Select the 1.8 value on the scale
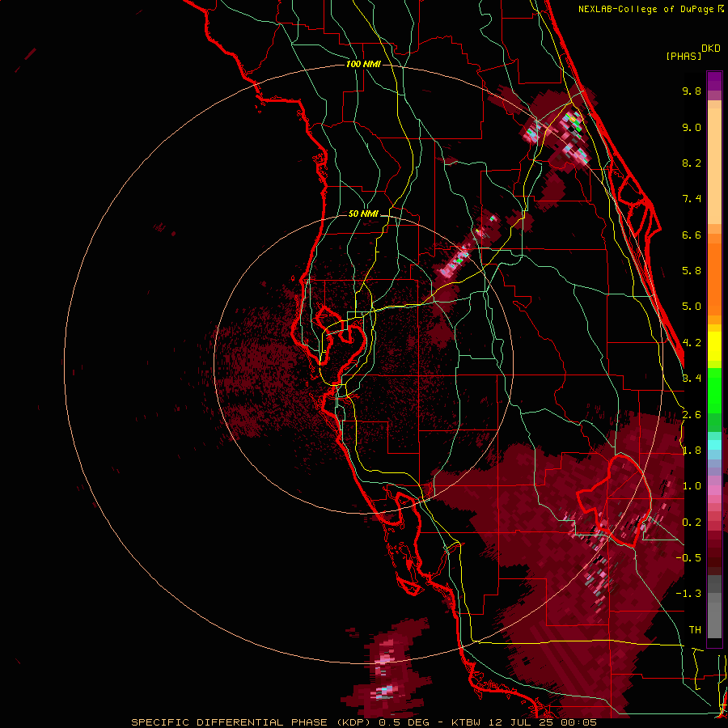 point(692,451)
